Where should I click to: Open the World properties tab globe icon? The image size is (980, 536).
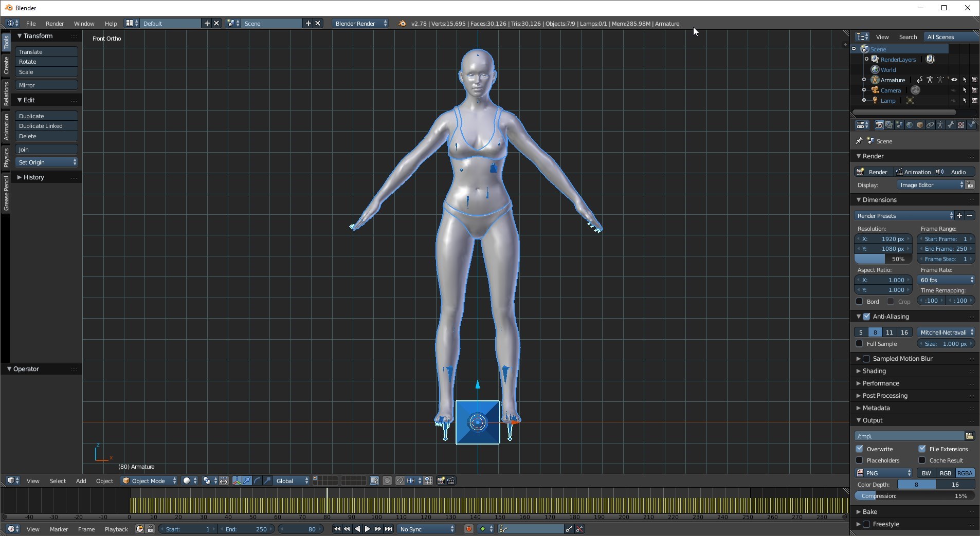tap(910, 125)
